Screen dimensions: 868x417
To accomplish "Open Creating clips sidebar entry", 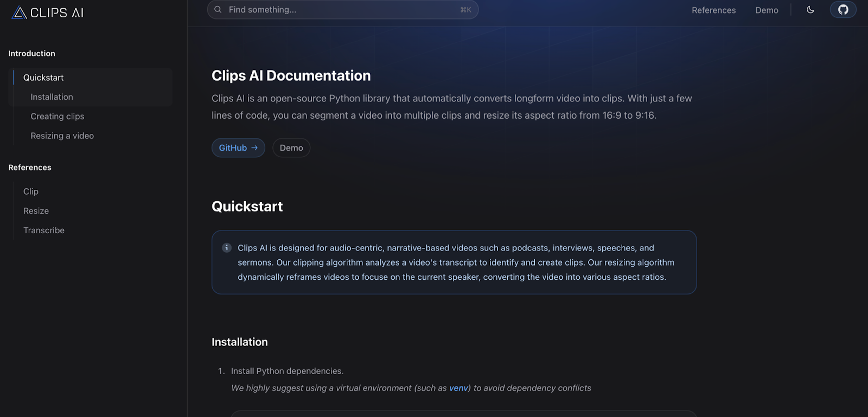I will 58,117.
